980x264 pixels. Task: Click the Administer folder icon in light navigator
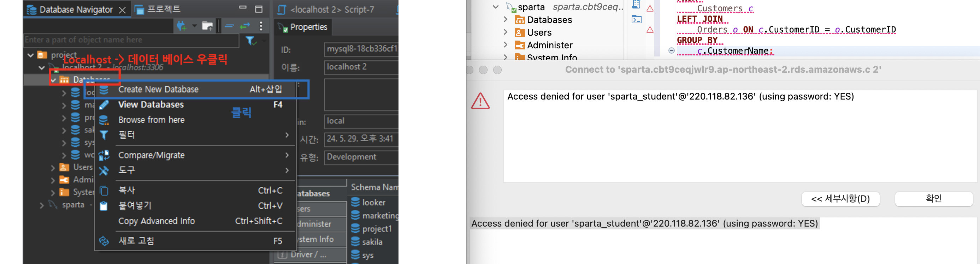(x=520, y=45)
